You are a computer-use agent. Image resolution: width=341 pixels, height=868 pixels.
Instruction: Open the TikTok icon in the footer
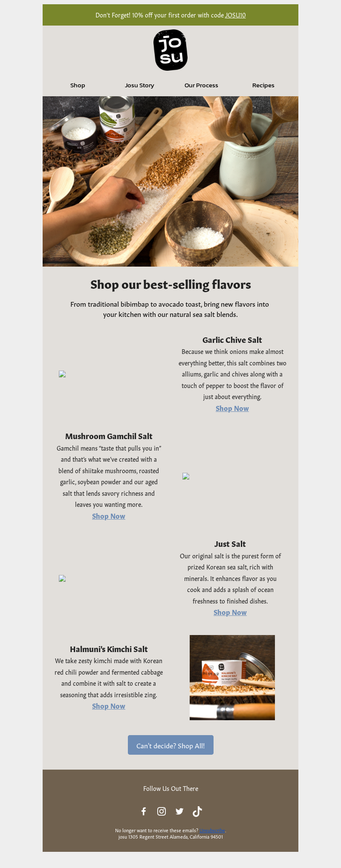click(x=197, y=811)
